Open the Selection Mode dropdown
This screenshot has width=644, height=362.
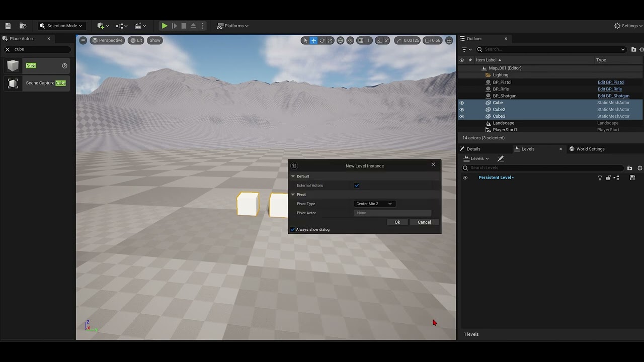coord(61,26)
